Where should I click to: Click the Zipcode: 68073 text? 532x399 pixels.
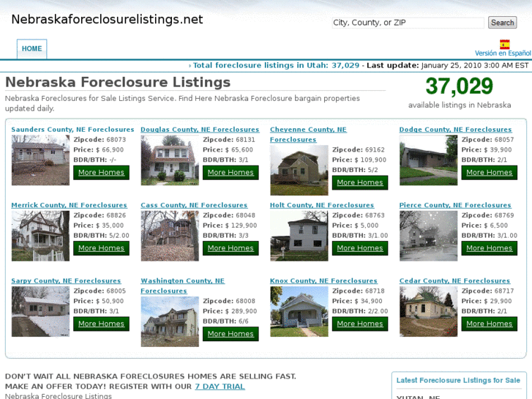[x=100, y=140]
